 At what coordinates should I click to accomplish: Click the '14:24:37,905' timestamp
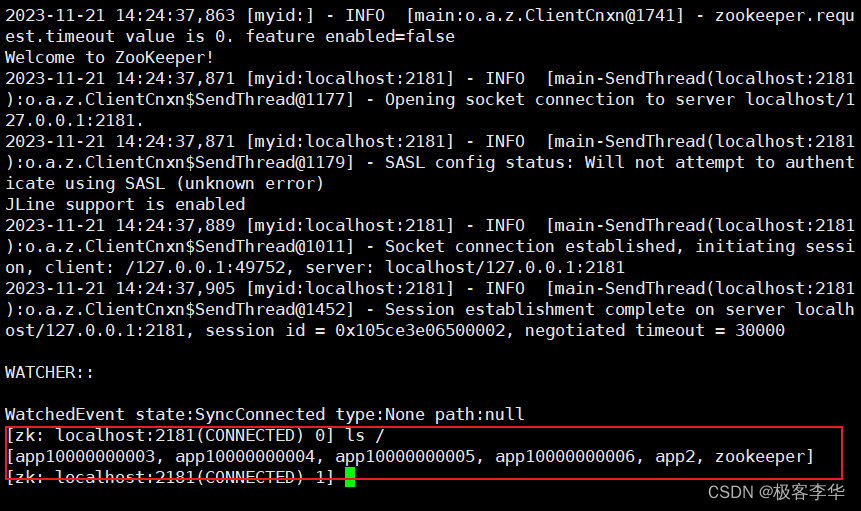[175, 289]
